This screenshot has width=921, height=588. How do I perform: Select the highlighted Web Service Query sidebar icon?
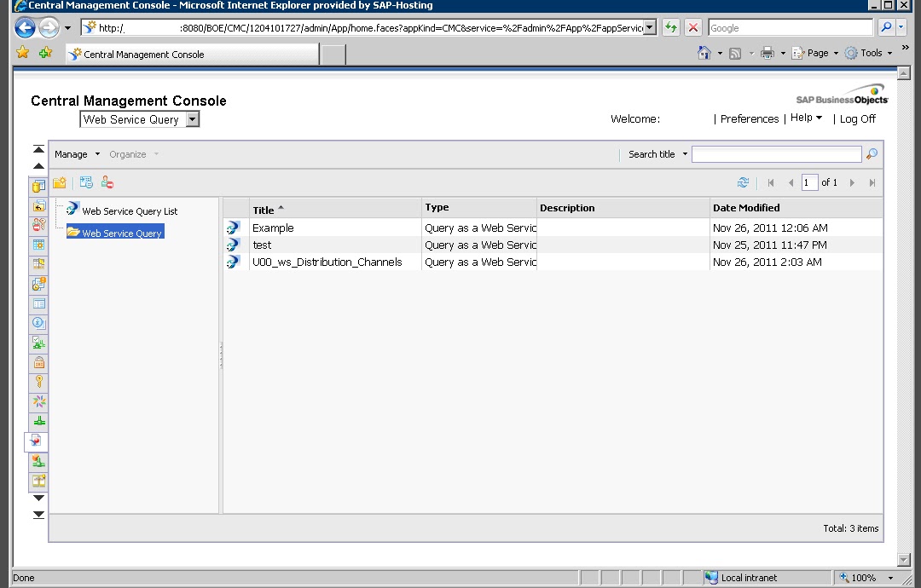(x=38, y=441)
